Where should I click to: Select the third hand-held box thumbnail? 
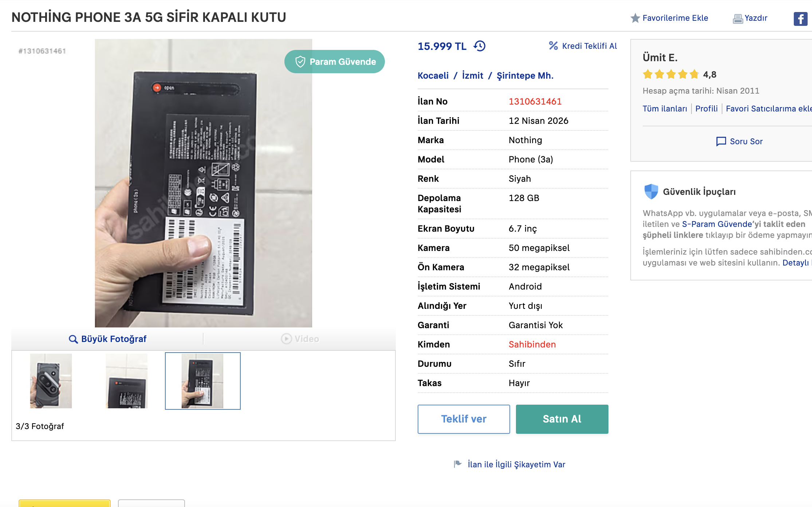tap(202, 381)
